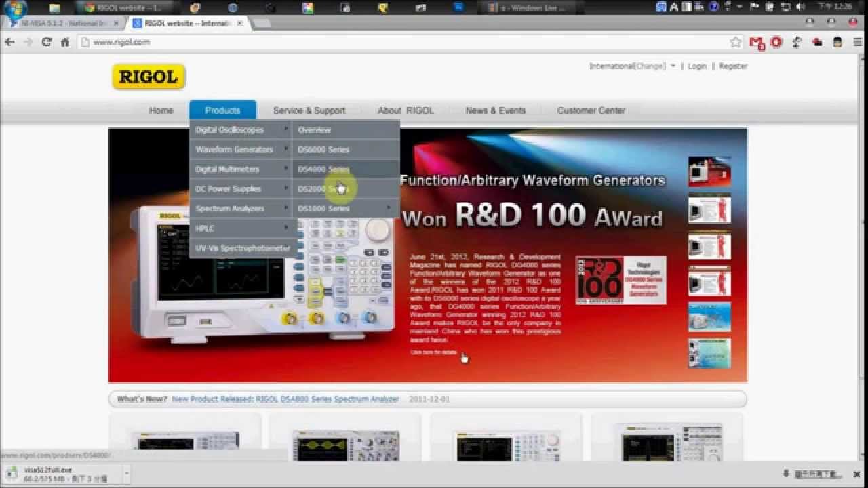Expand DS1000 Series submenu
Image resolution: width=868 pixels, height=488 pixels.
346,209
